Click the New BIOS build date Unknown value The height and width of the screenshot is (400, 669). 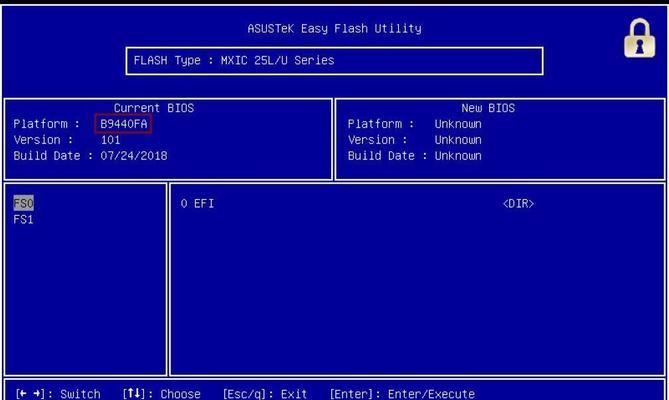(x=458, y=156)
